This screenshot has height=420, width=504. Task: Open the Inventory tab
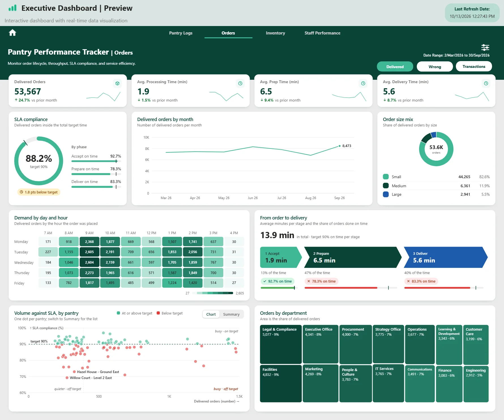click(275, 33)
